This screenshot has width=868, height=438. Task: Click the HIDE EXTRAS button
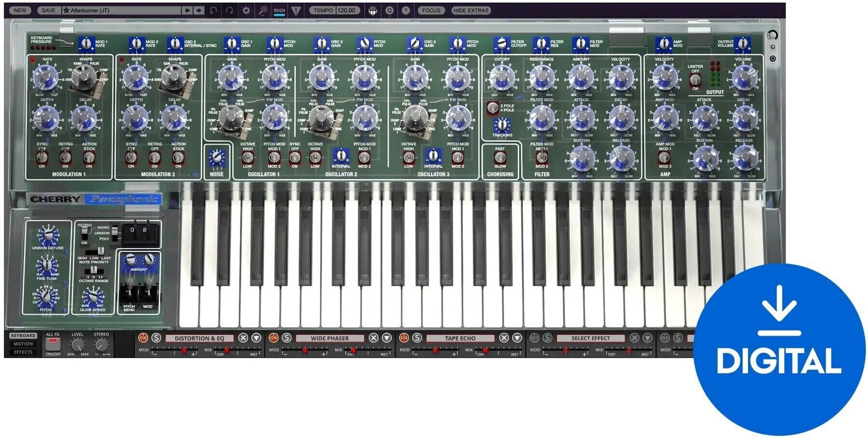click(x=471, y=10)
